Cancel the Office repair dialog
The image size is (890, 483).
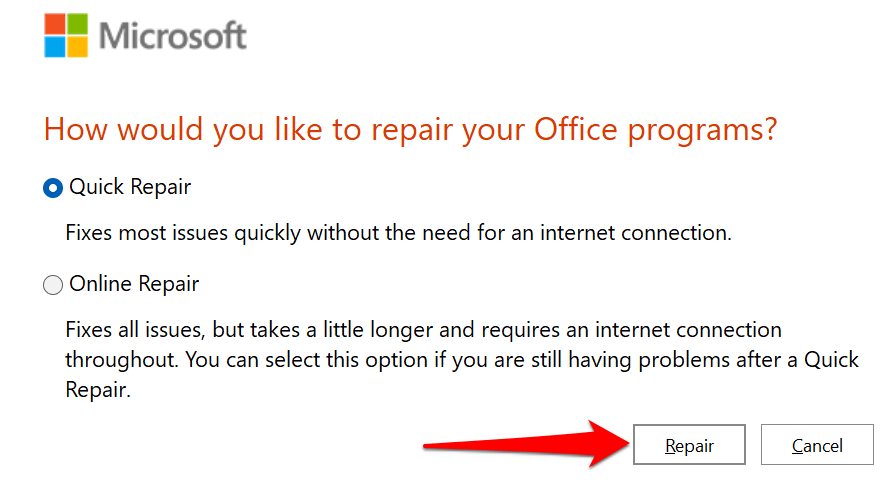[x=817, y=445]
